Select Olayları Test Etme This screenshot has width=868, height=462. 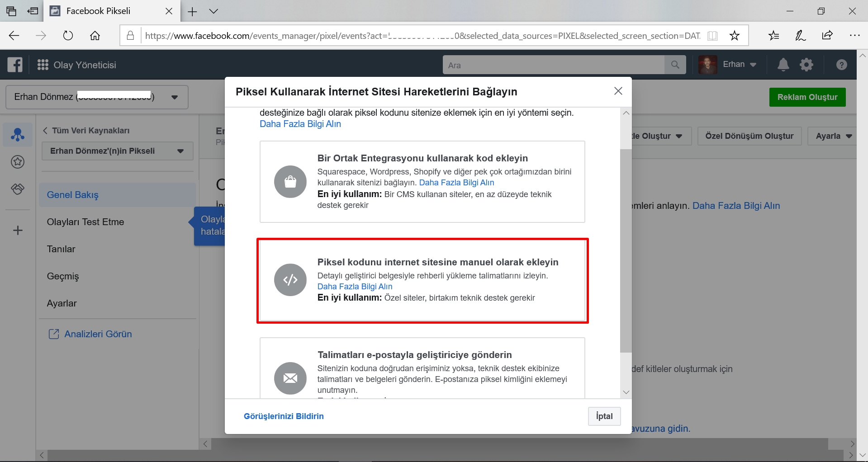click(x=85, y=222)
